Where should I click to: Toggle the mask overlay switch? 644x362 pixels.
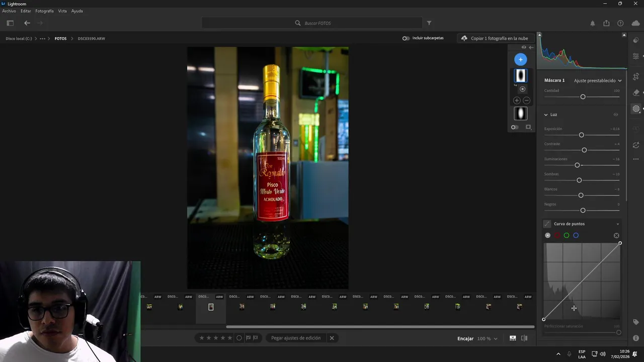point(514,127)
